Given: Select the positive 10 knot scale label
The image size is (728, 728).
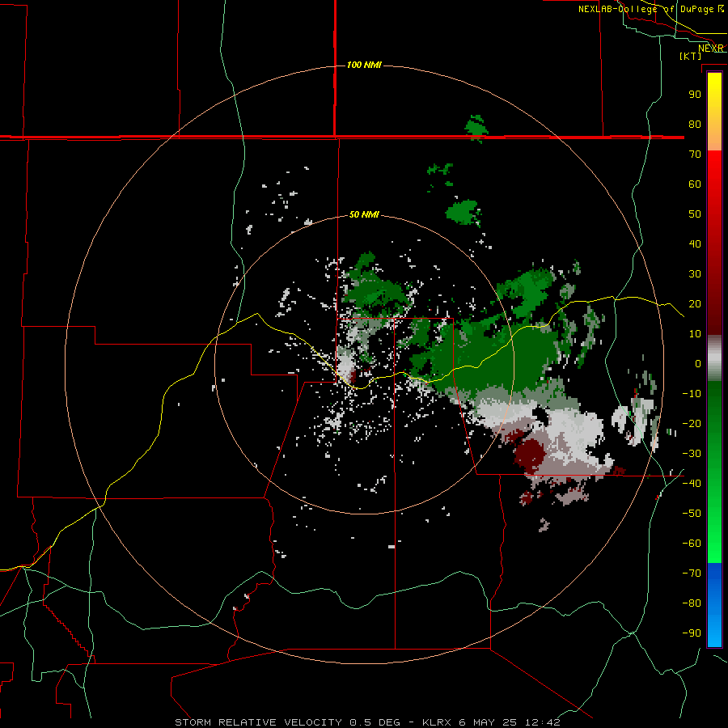Looking at the screenshot, I should (x=695, y=334).
